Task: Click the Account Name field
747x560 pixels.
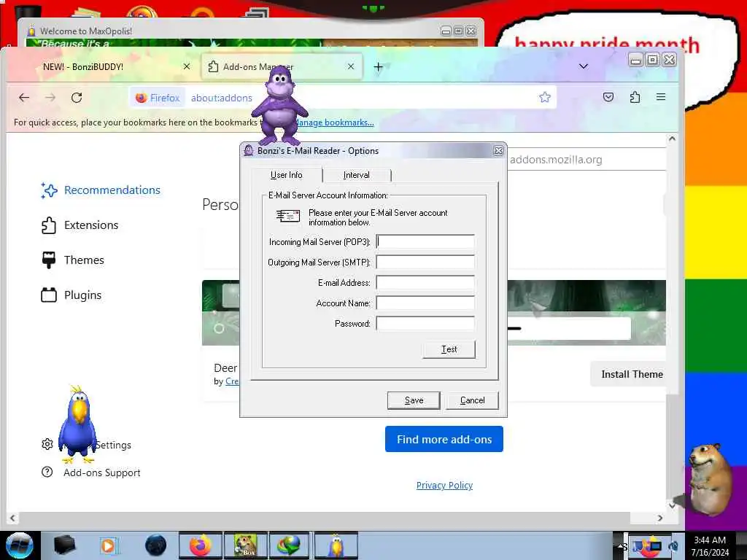Action: (425, 303)
